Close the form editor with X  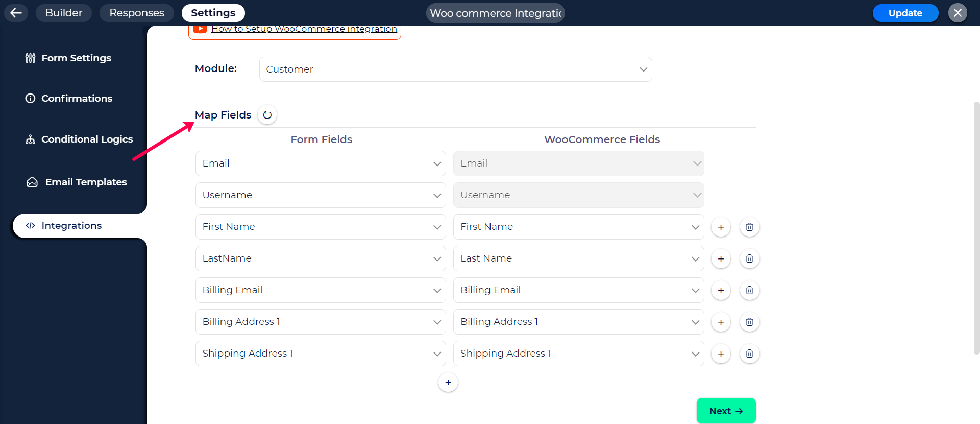958,13
